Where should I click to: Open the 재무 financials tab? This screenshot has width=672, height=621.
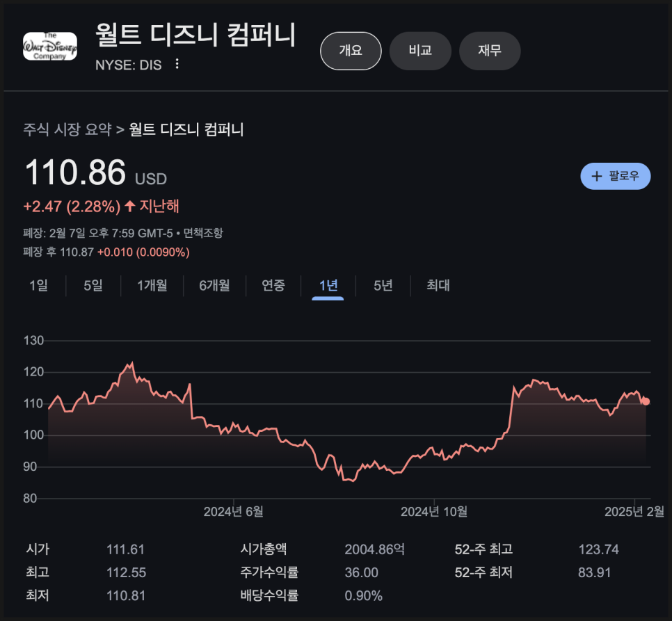[x=490, y=51]
